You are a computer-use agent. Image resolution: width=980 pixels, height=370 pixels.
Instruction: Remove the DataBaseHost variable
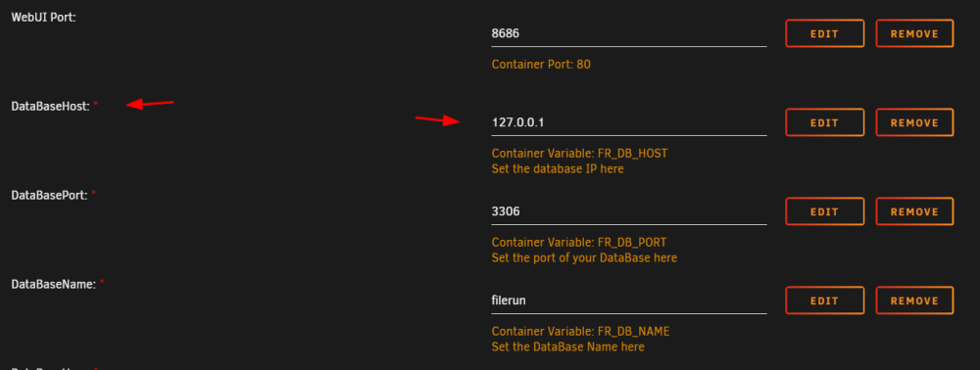tap(914, 123)
